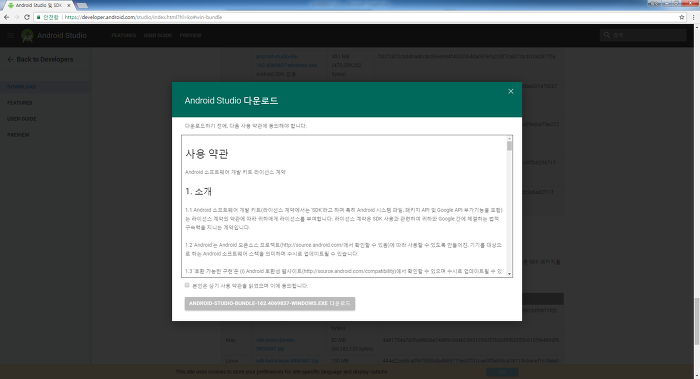700x379 pixels.
Task: Open a new browser tab
Action: pyautogui.click(x=82, y=5)
